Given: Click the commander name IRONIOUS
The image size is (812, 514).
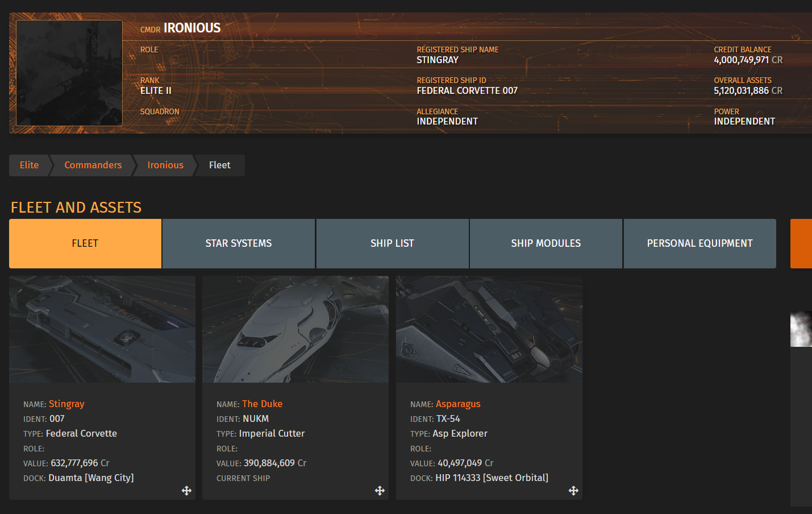Looking at the screenshot, I should point(192,28).
